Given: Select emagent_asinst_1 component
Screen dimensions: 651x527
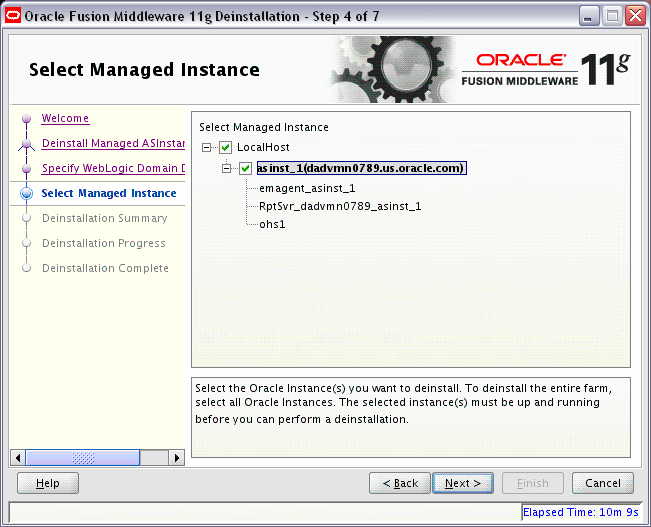Looking at the screenshot, I should pyautogui.click(x=307, y=189).
